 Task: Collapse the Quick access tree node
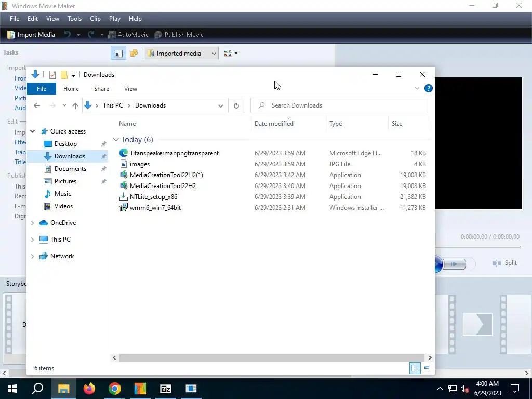coord(33,131)
